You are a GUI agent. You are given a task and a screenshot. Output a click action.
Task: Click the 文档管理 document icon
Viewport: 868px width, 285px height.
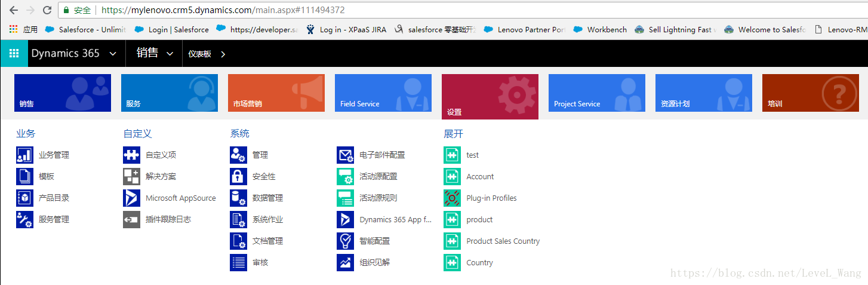coord(238,241)
